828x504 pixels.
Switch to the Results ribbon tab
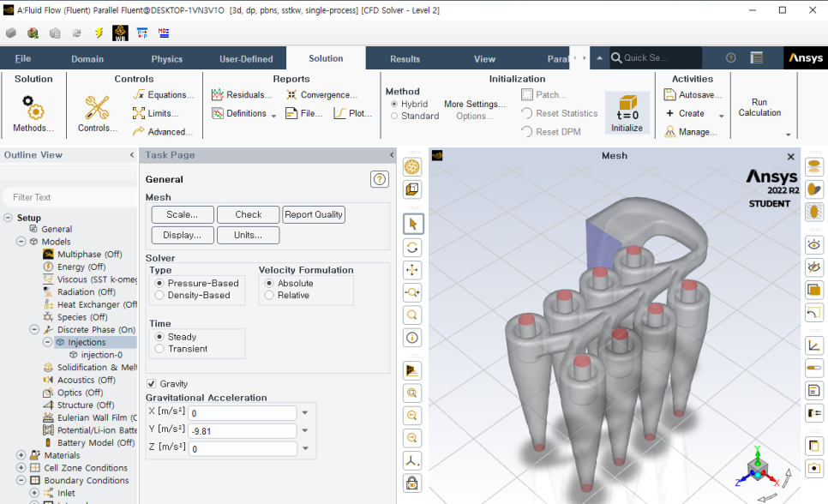[405, 59]
